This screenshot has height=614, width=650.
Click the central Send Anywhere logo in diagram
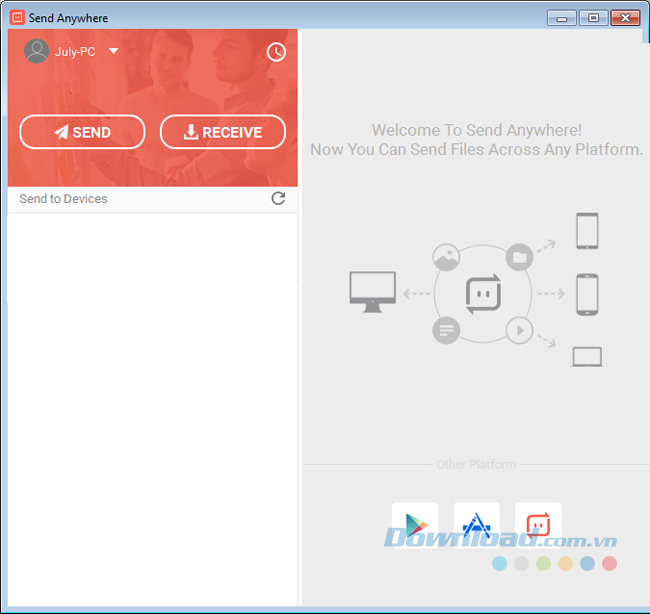(x=483, y=294)
